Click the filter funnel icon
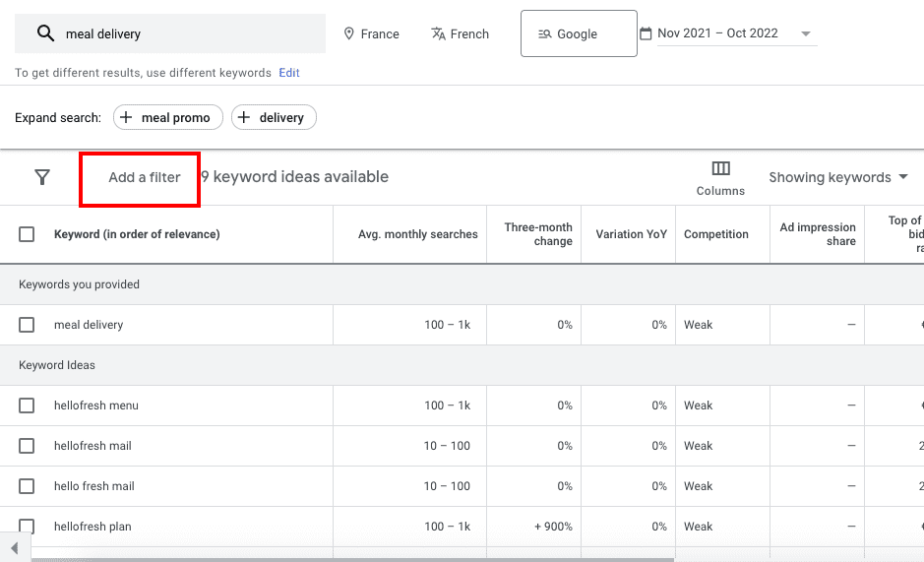The image size is (924, 562). 42,177
